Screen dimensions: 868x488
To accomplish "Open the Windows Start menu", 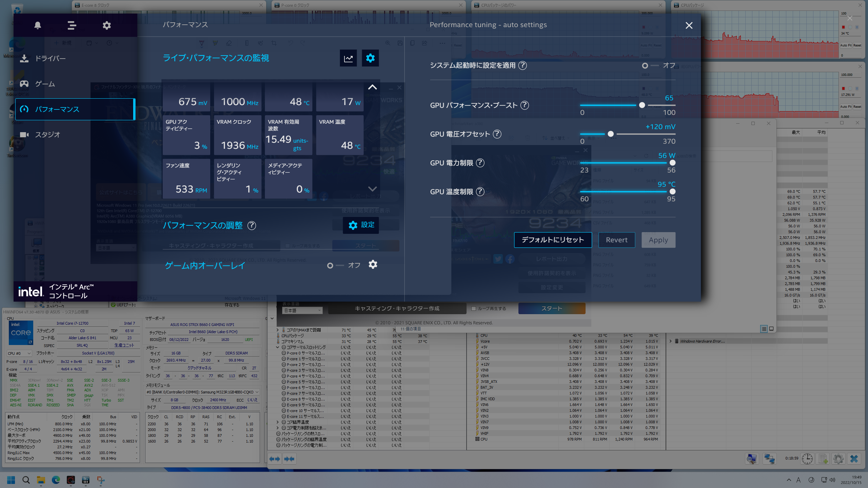I will tap(11, 480).
